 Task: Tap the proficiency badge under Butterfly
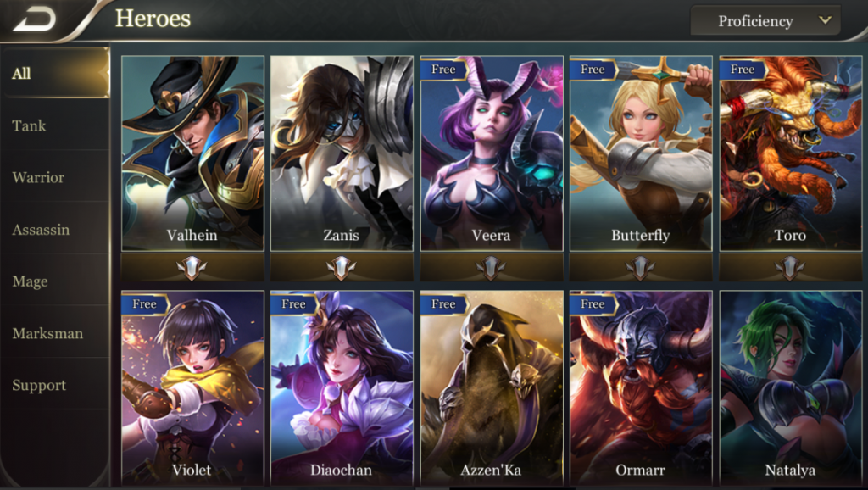(641, 268)
